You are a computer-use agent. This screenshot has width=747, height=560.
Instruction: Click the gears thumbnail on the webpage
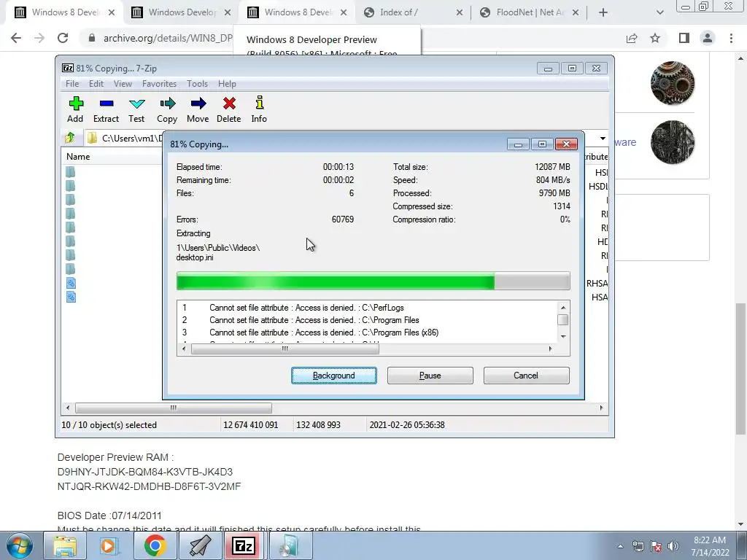[672, 83]
